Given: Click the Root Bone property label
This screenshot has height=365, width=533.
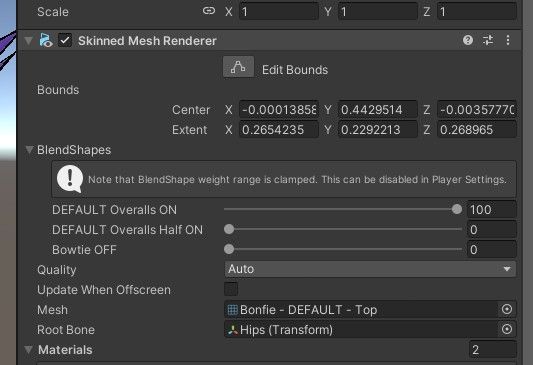Looking at the screenshot, I should click(66, 330).
